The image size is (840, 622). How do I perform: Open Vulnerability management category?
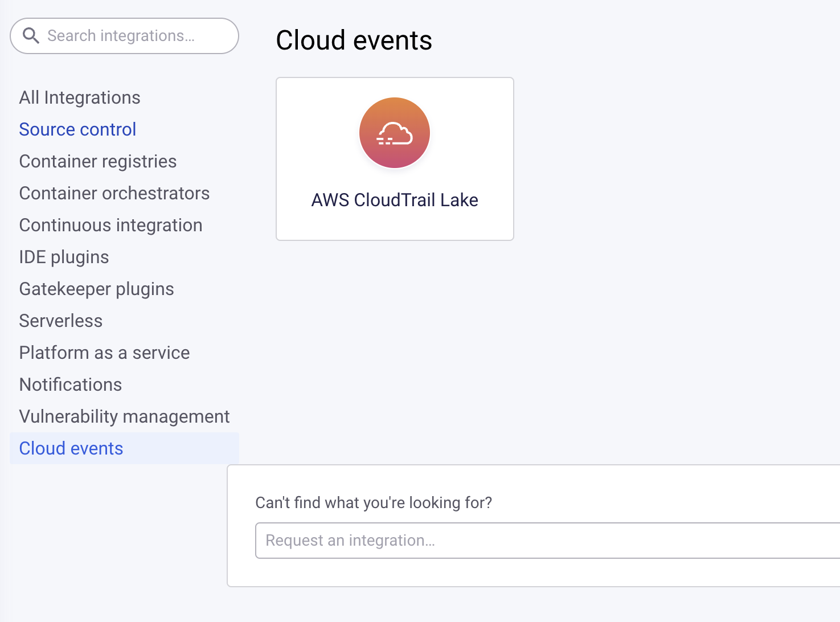[125, 416]
